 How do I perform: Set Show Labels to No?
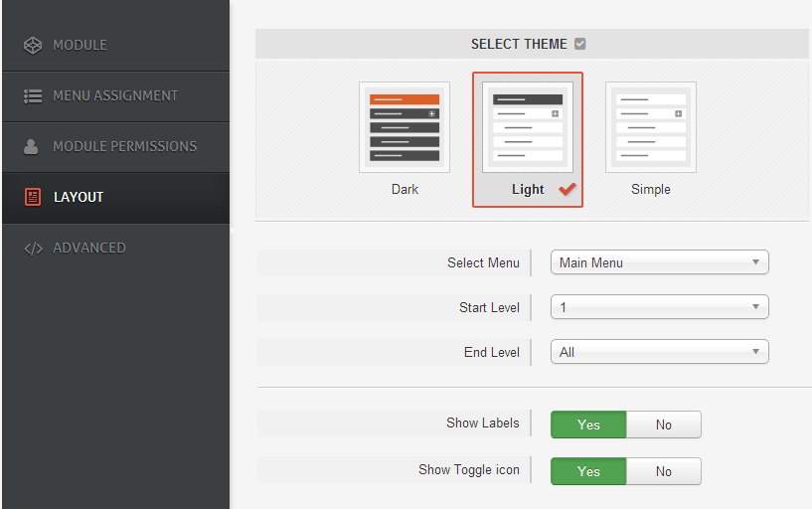click(x=663, y=424)
